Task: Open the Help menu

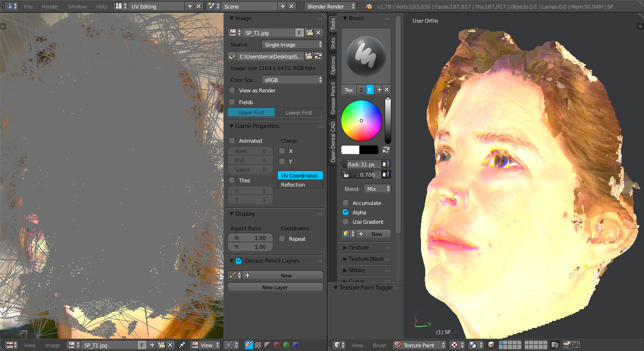Action: coord(102,7)
